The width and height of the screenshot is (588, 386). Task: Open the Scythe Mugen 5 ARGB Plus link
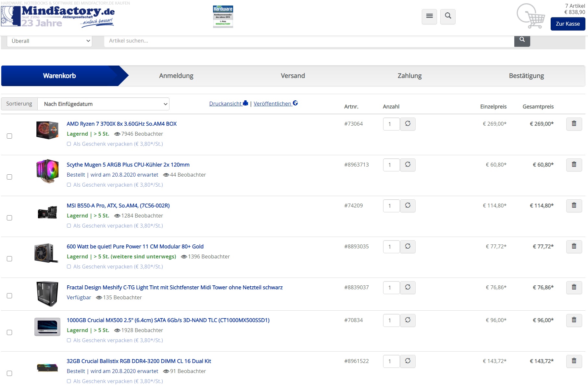click(128, 165)
